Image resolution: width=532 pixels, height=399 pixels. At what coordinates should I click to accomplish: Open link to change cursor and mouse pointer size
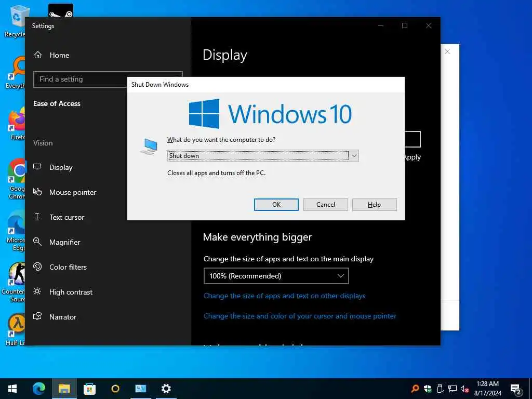(x=300, y=316)
